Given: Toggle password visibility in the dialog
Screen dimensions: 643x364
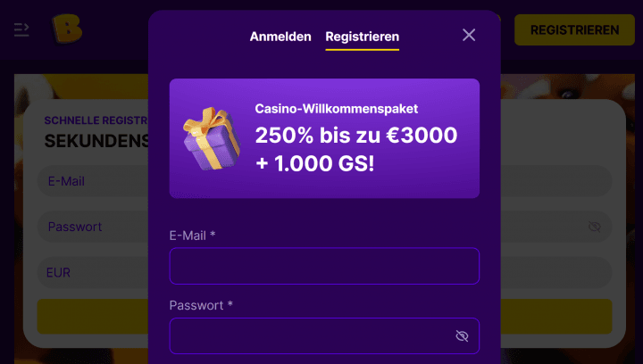Looking at the screenshot, I should tap(462, 335).
